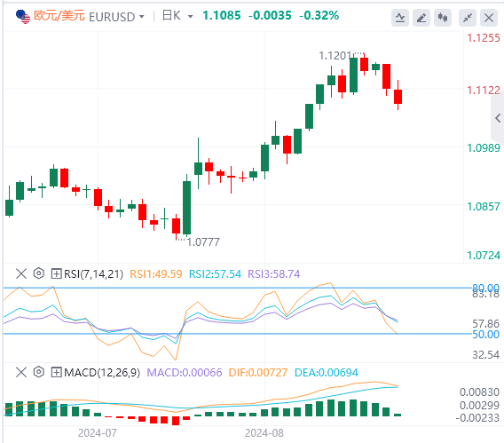
Task: Click the 1.1122 price axis label
Action: click(x=484, y=90)
